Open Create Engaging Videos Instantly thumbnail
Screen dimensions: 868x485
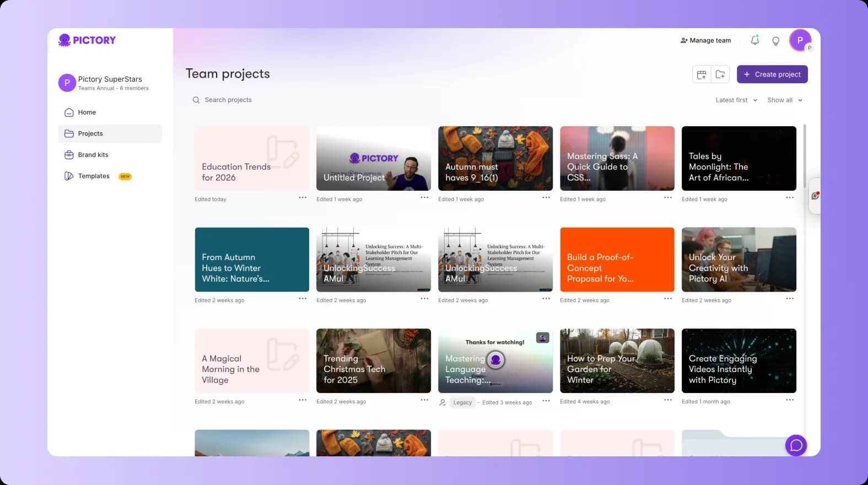coord(739,361)
